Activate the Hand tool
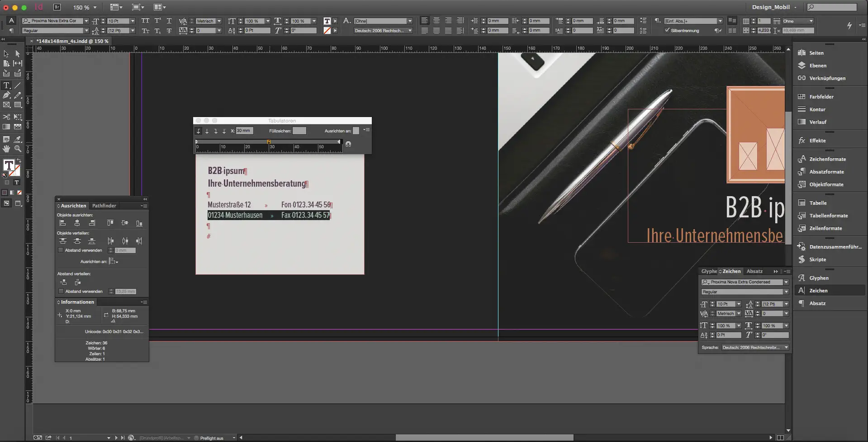868x442 pixels. pyautogui.click(x=6, y=149)
